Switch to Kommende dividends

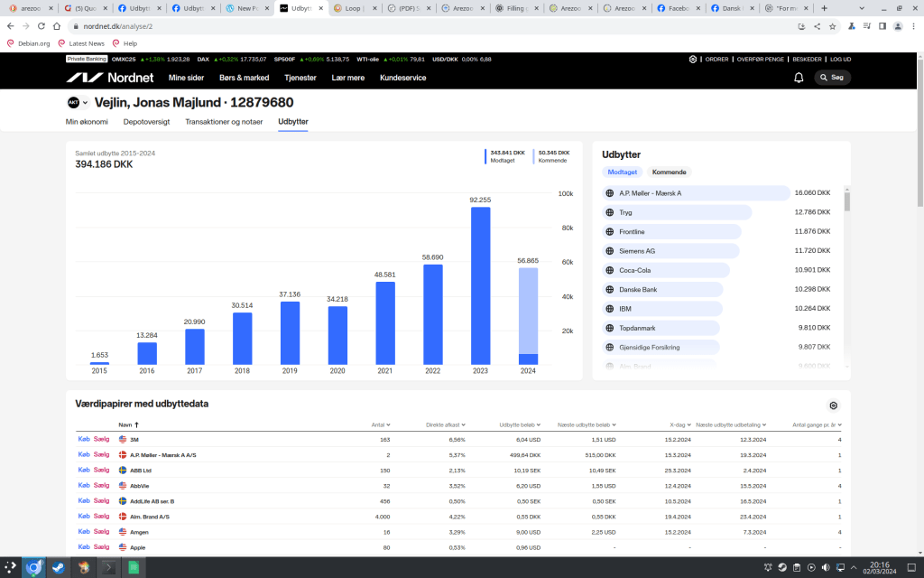click(669, 172)
